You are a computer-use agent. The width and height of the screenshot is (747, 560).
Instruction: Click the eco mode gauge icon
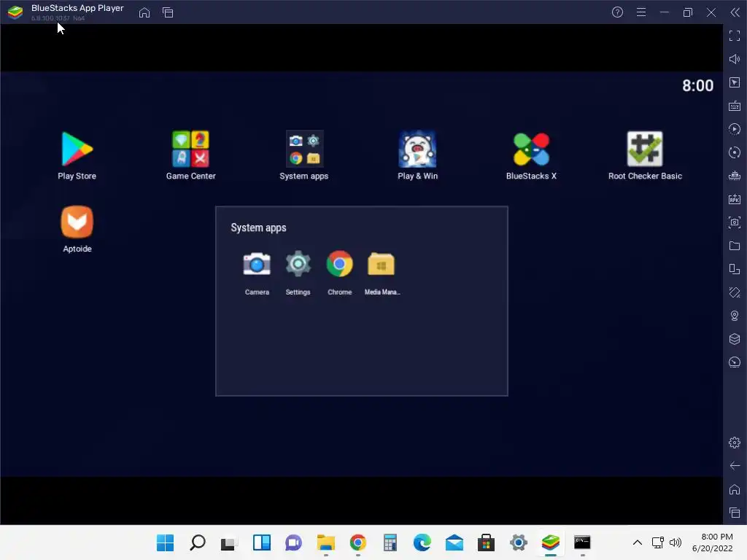point(735,362)
